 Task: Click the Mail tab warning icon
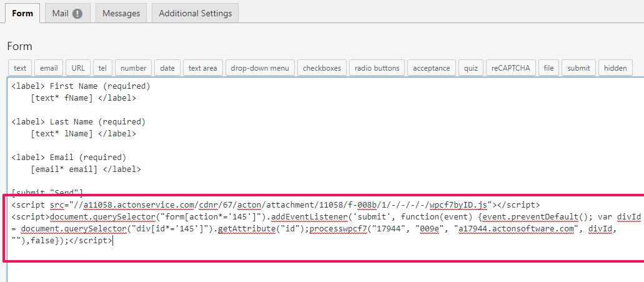coord(77,14)
